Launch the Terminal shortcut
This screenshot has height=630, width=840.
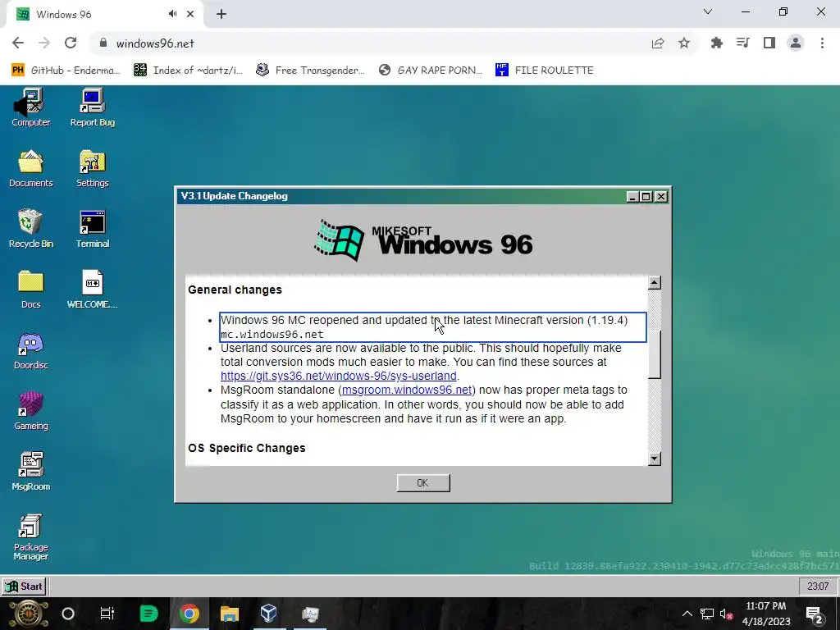[92, 229]
